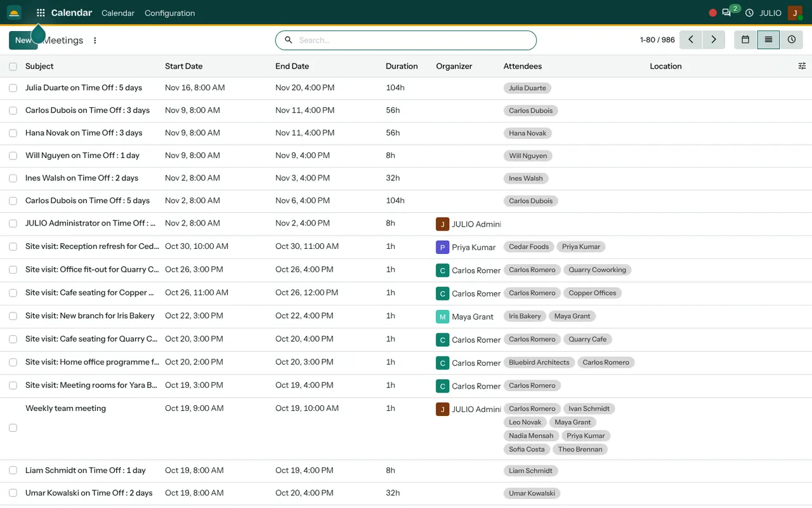Click JULIO avatar in Weekly team meeting row
The width and height of the screenshot is (812, 508).
click(443, 409)
